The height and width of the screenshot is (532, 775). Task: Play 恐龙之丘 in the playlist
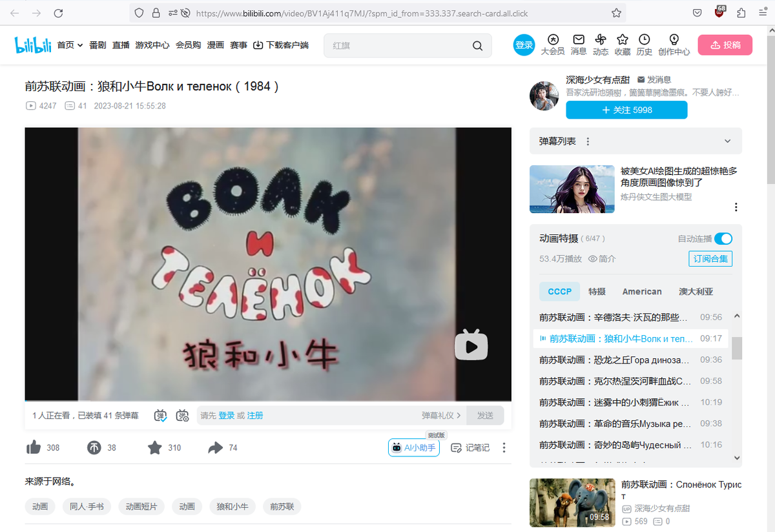pyautogui.click(x=630, y=360)
